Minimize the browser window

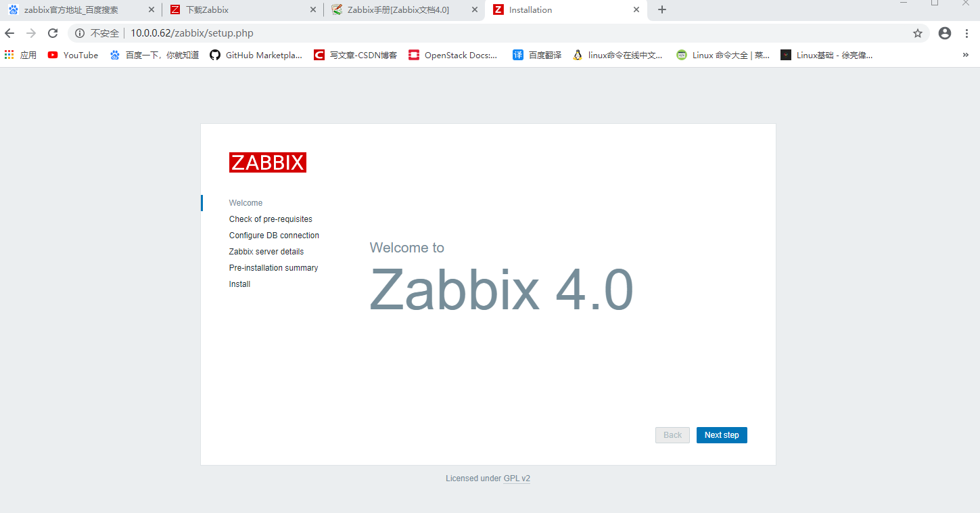click(904, 3)
